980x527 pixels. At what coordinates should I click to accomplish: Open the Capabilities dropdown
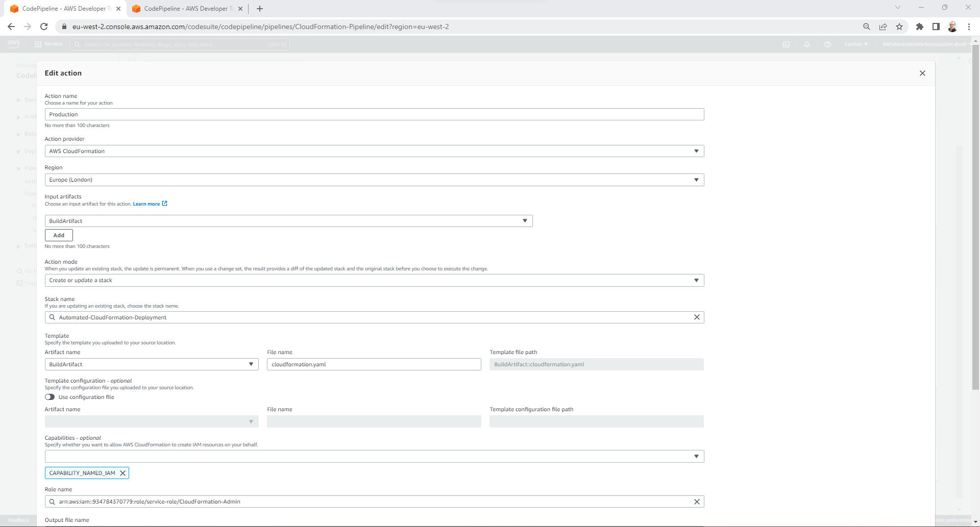(x=374, y=456)
